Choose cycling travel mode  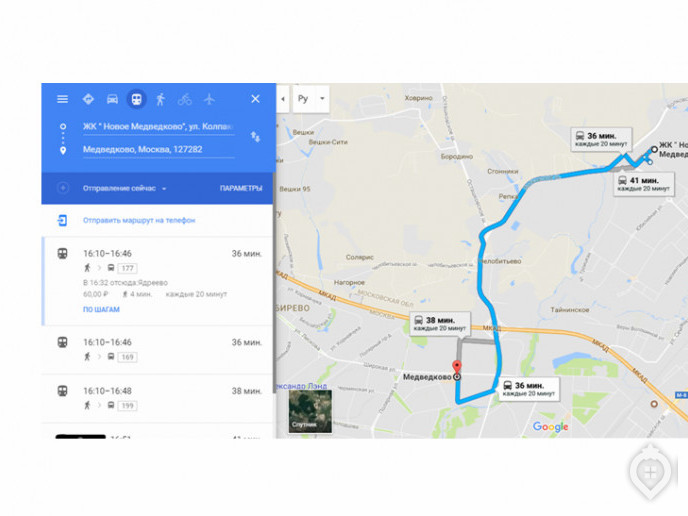tap(185, 99)
